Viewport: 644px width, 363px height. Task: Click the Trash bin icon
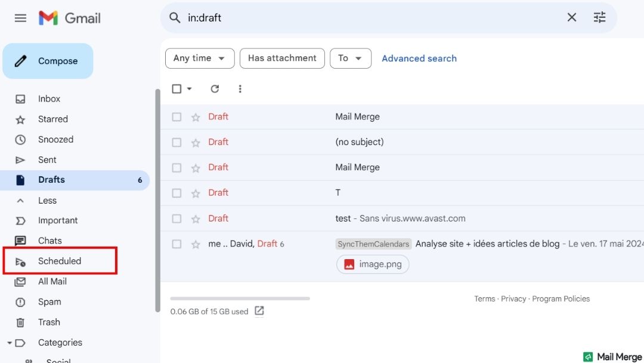point(20,322)
